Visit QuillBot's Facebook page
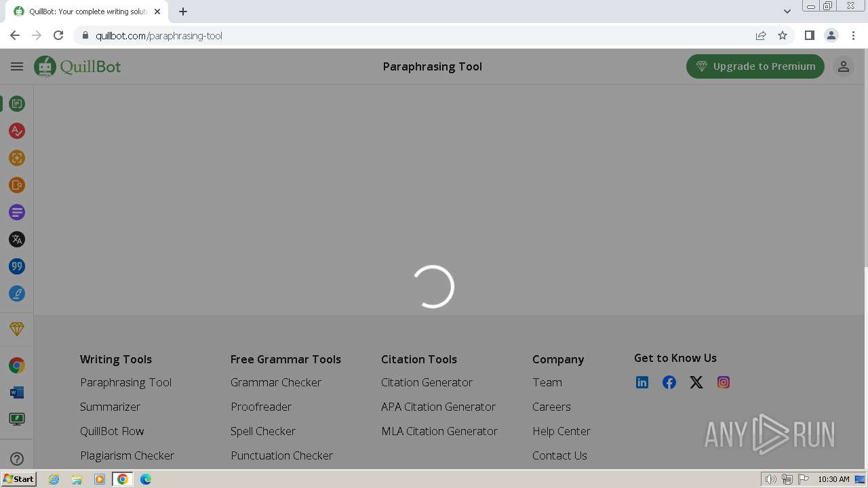868x488 pixels. 669,382
